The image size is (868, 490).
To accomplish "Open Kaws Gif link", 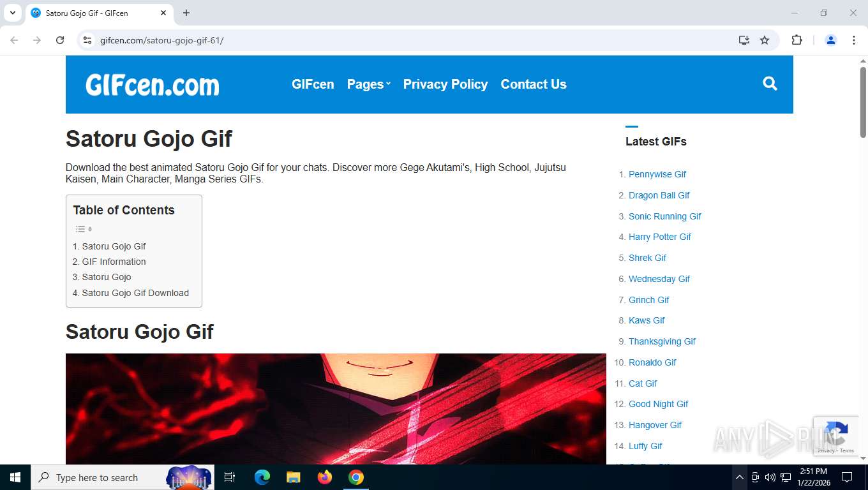I will pos(647,320).
